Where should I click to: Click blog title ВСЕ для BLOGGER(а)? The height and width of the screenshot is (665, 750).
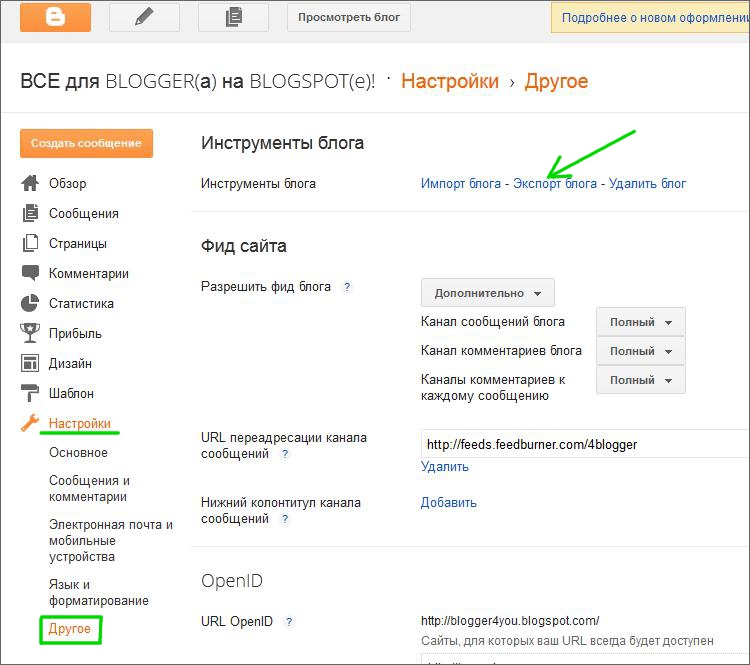tap(198, 81)
